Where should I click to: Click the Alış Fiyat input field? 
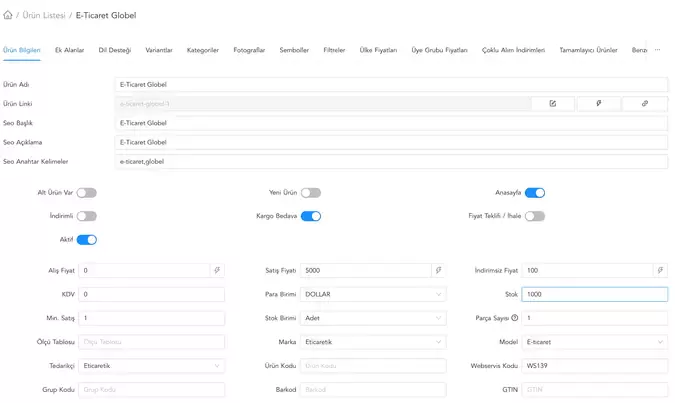click(144, 270)
